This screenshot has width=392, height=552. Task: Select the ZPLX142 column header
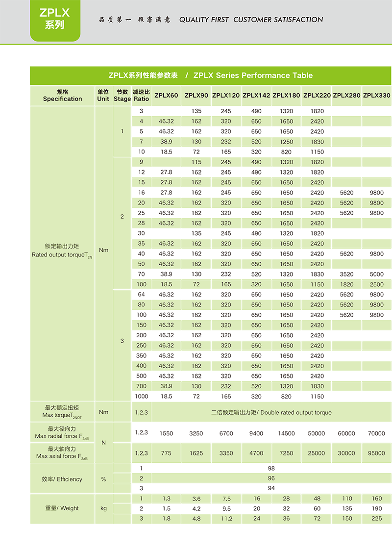pos(256,96)
